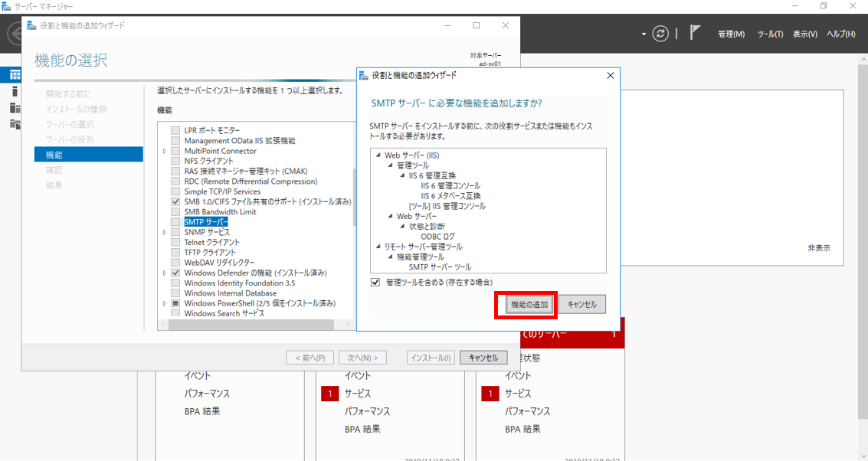Check the Telnet クライアント checkbox
Image resolution: width=868 pixels, height=461 pixels.
[x=175, y=243]
